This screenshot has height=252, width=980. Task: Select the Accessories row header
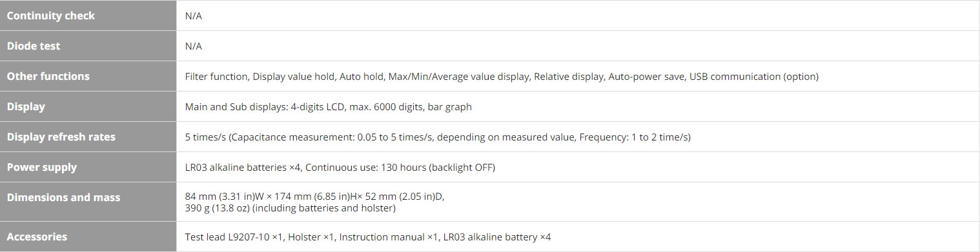(88, 237)
